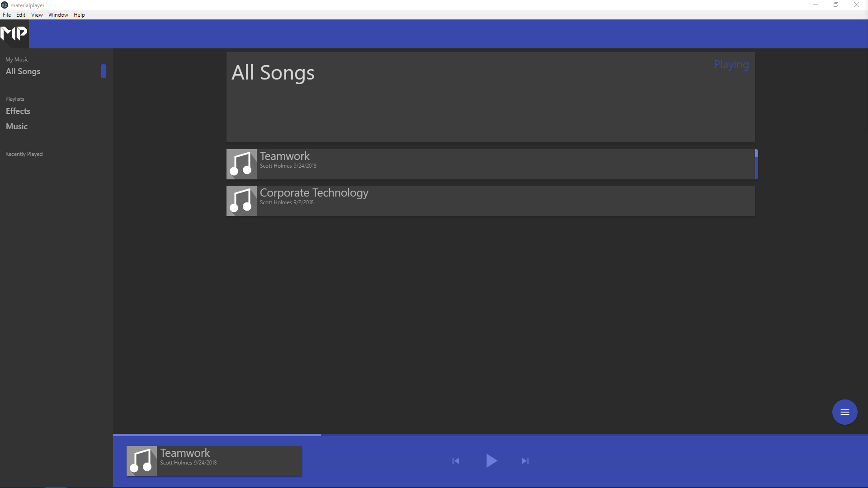Open the Music playlist
868x488 pixels.
tap(17, 127)
